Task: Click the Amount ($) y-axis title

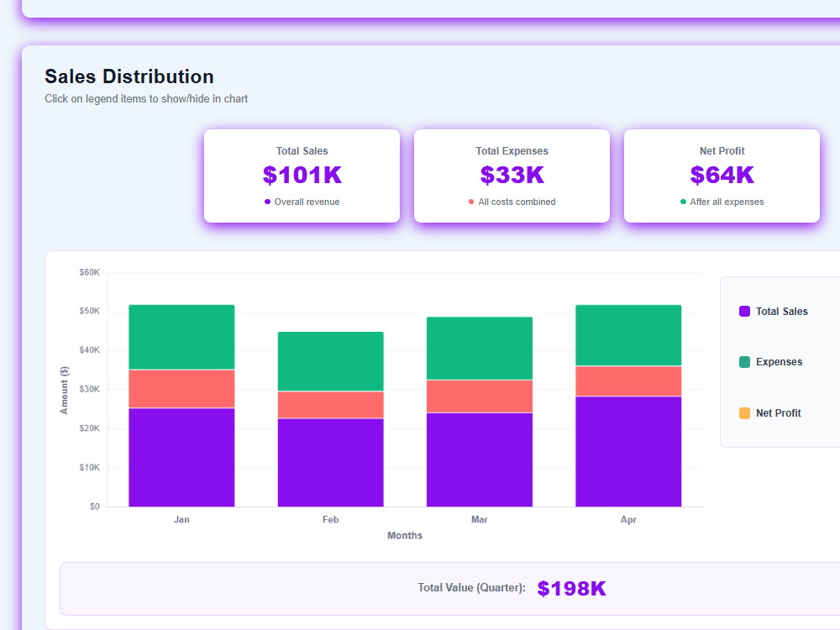Action: click(65, 390)
